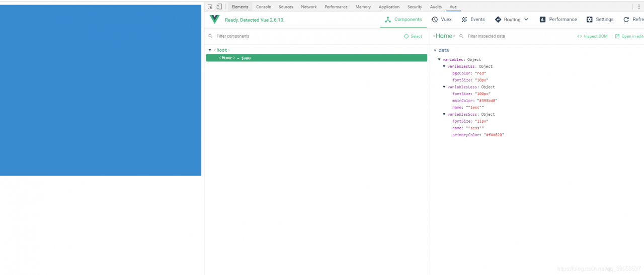Click the name "scss" value
The image size is (644, 275).
(x=475, y=128)
